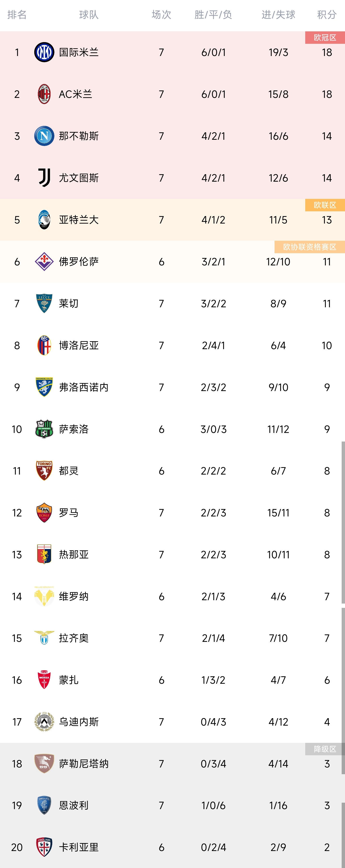Tap the Fiorentina purple badge
The width and height of the screenshot is (345, 868).
click(x=44, y=262)
